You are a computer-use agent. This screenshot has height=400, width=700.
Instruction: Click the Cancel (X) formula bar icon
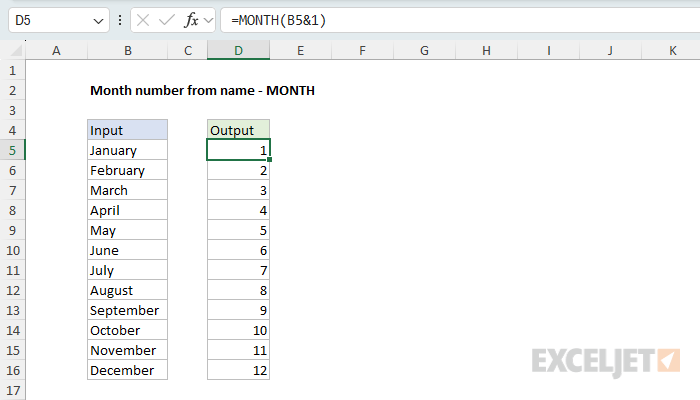143,20
